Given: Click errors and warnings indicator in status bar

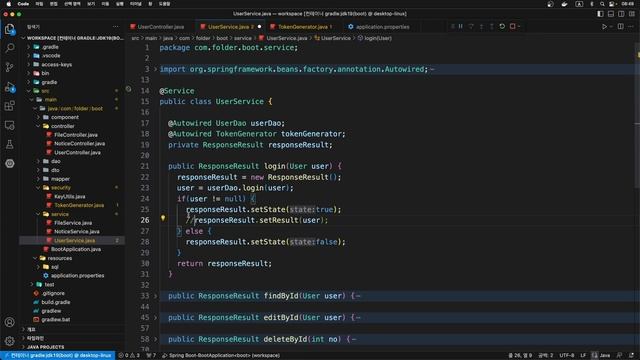Looking at the screenshot, I should click(x=129, y=356).
